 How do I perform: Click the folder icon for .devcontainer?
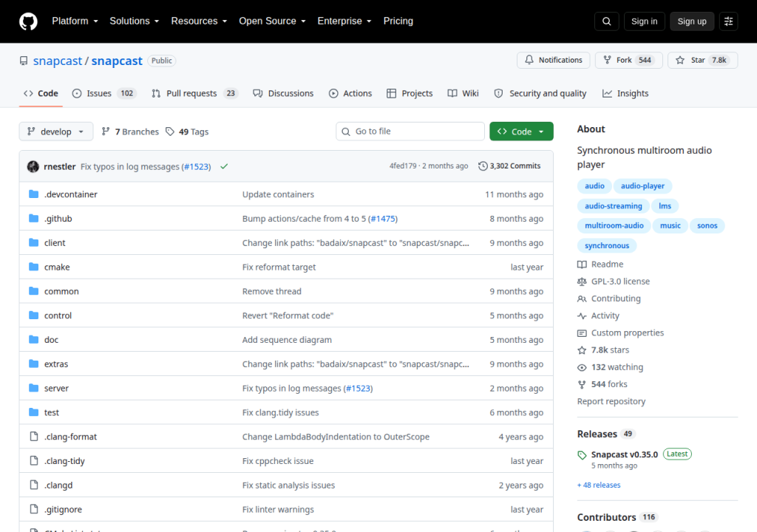[x=33, y=194]
